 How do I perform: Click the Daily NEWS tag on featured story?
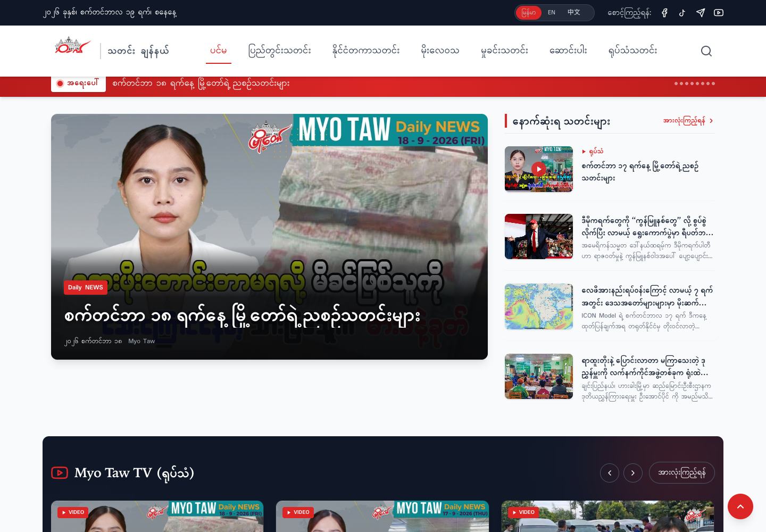(86, 287)
